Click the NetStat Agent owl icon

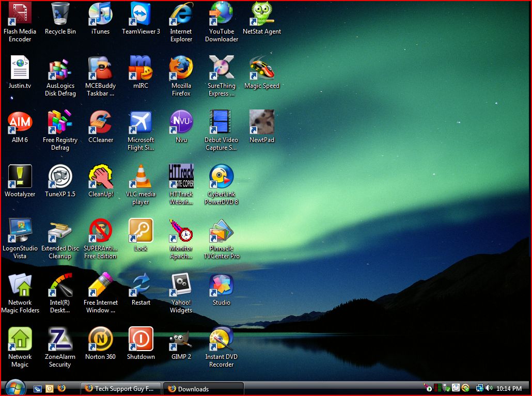tap(261, 13)
